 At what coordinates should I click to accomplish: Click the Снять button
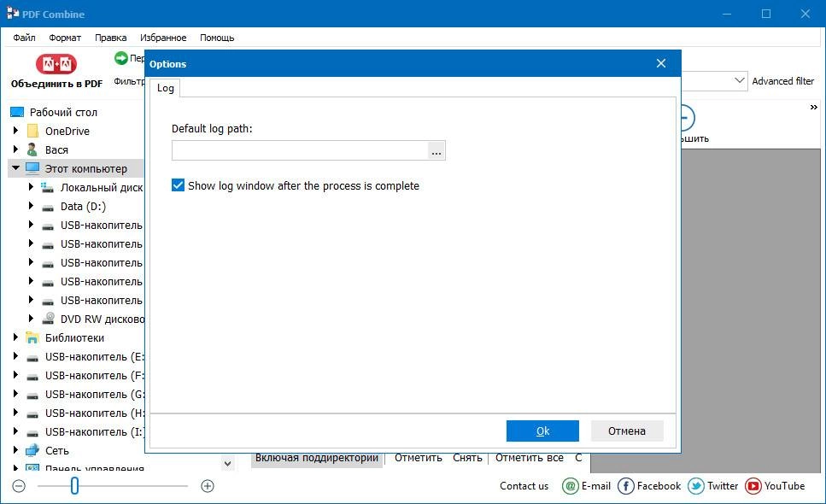pos(467,458)
